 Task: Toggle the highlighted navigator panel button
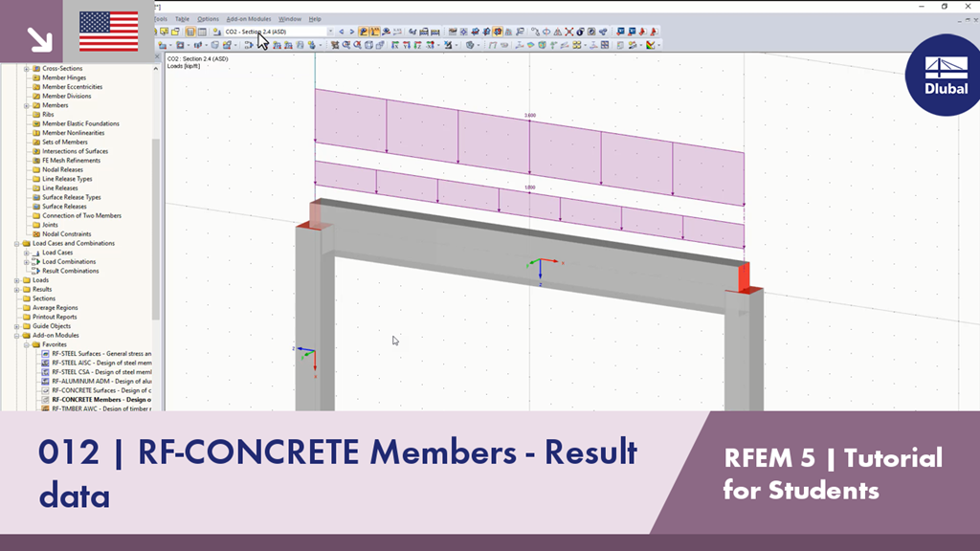click(x=190, y=32)
